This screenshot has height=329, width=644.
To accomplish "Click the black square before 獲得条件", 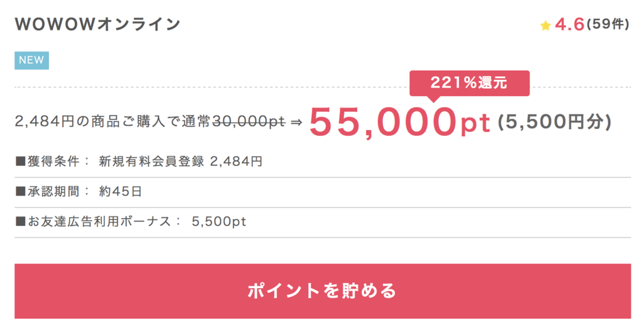I will [x=21, y=162].
